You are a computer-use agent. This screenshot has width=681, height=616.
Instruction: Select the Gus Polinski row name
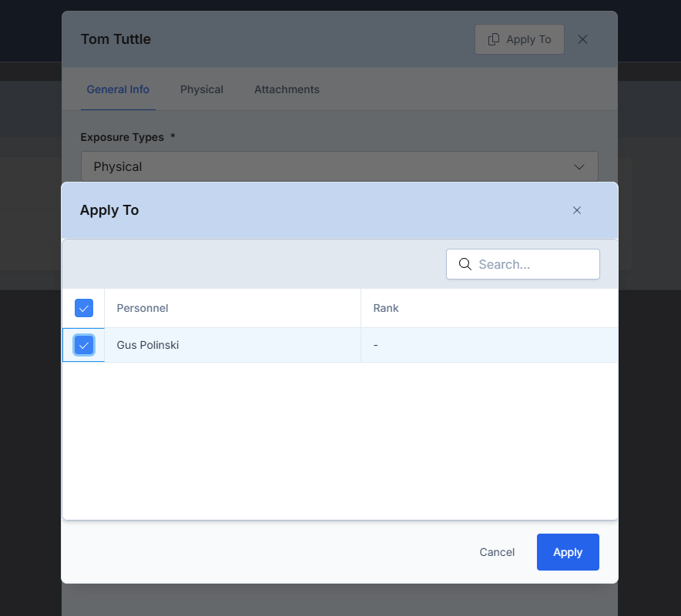pos(148,345)
